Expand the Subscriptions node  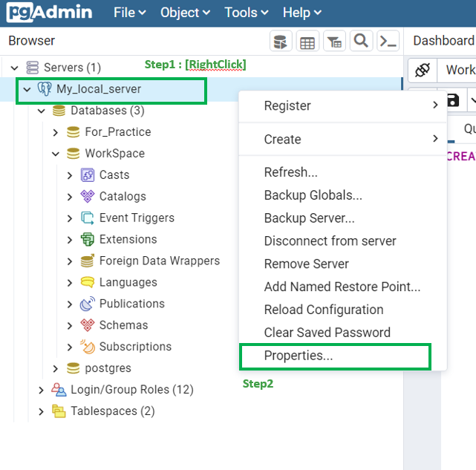(70, 347)
